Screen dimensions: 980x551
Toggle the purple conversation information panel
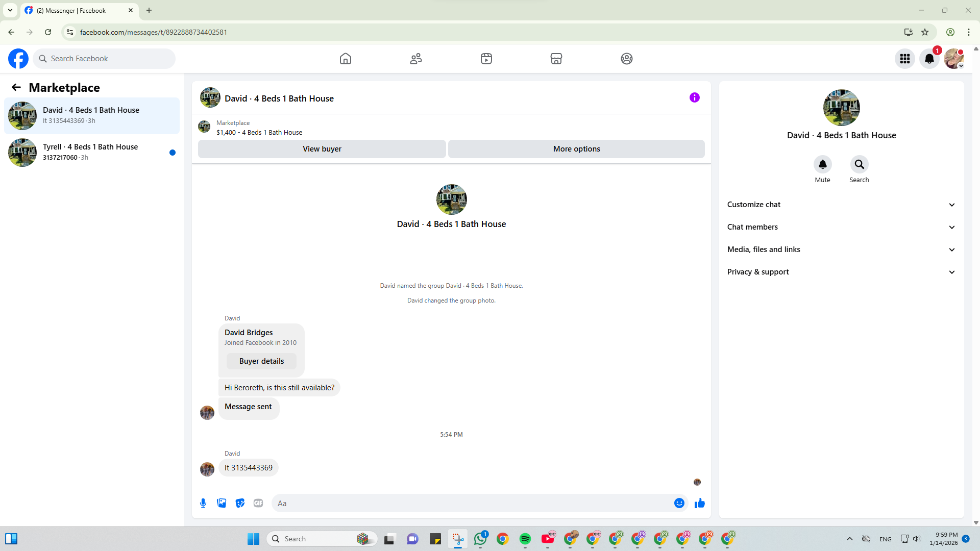tap(694, 97)
